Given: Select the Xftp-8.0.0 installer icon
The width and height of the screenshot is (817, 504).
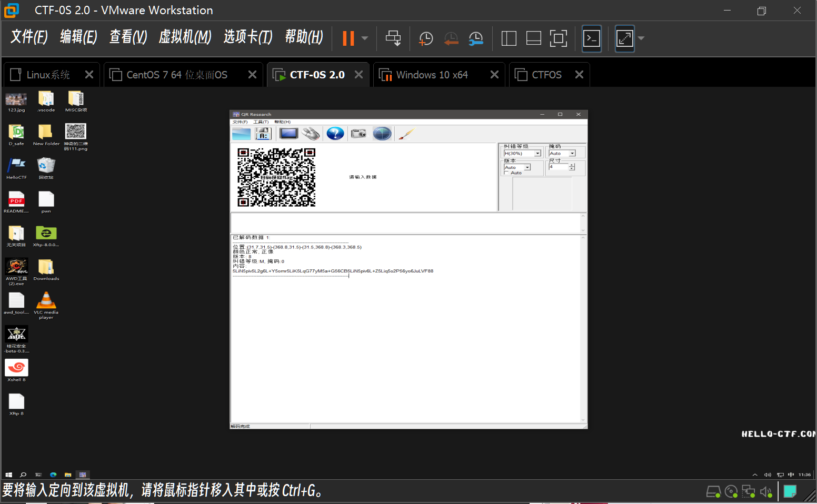Looking at the screenshot, I should click(46, 236).
